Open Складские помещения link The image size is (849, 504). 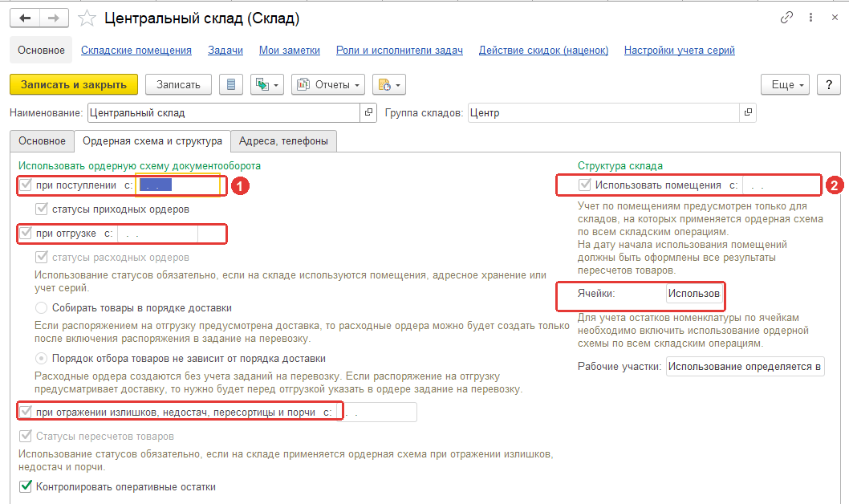(x=136, y=51)
